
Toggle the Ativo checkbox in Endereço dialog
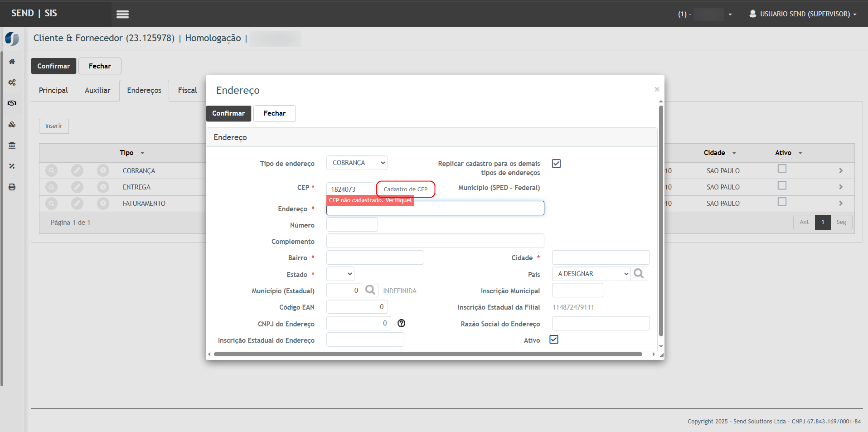[553, 340]
